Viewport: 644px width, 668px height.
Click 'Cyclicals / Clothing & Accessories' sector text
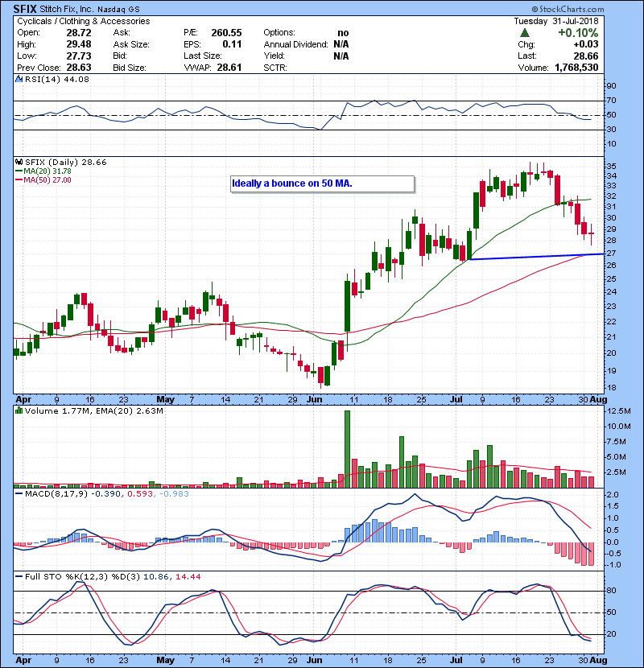(x=84, y=21)
